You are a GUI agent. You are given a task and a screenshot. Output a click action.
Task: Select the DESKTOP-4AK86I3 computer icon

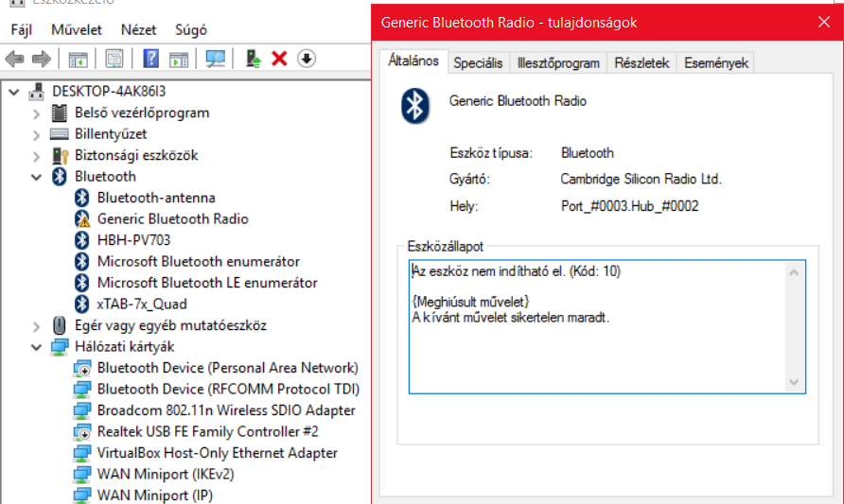pyautogui.click(x=36, y=91)
